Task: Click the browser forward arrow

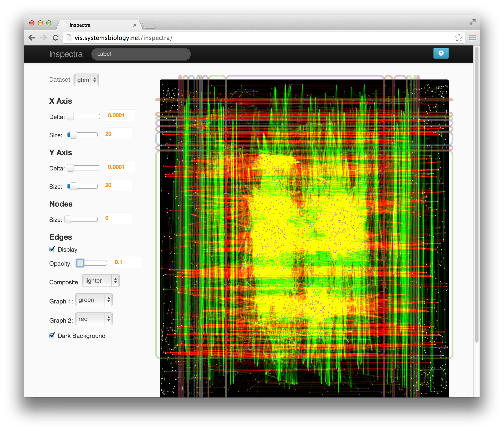Action: [44, 38]
